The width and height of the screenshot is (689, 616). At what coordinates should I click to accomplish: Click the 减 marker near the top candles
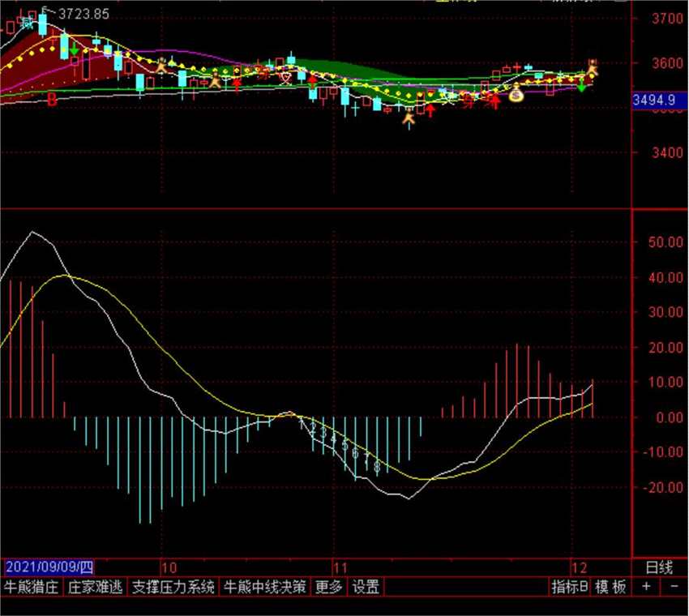pyautogui.click(x=28, y=23)
